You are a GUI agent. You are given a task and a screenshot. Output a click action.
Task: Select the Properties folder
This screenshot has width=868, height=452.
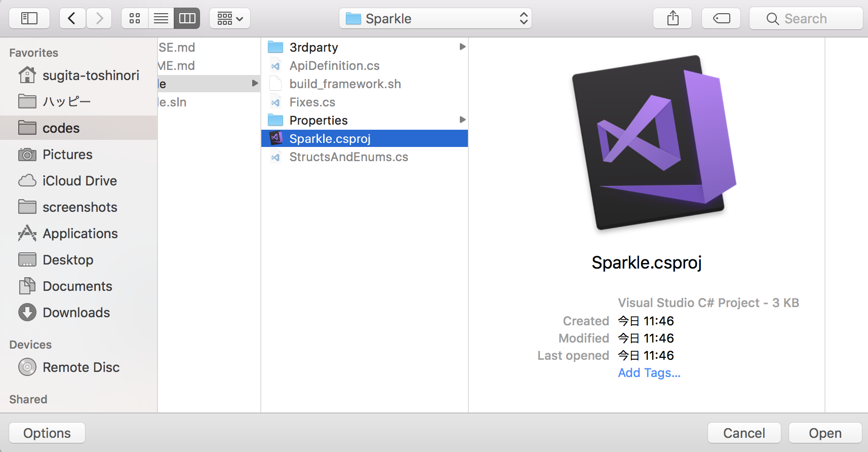pos(365,120)
